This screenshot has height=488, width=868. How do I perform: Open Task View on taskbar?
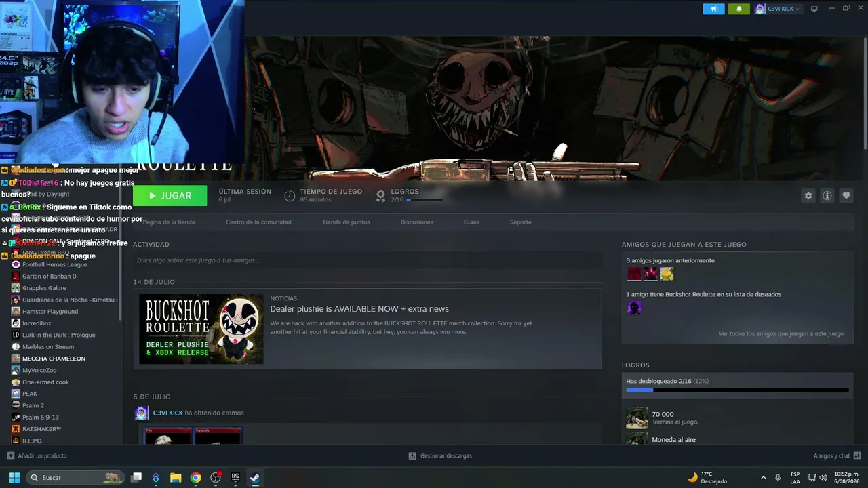136,478
